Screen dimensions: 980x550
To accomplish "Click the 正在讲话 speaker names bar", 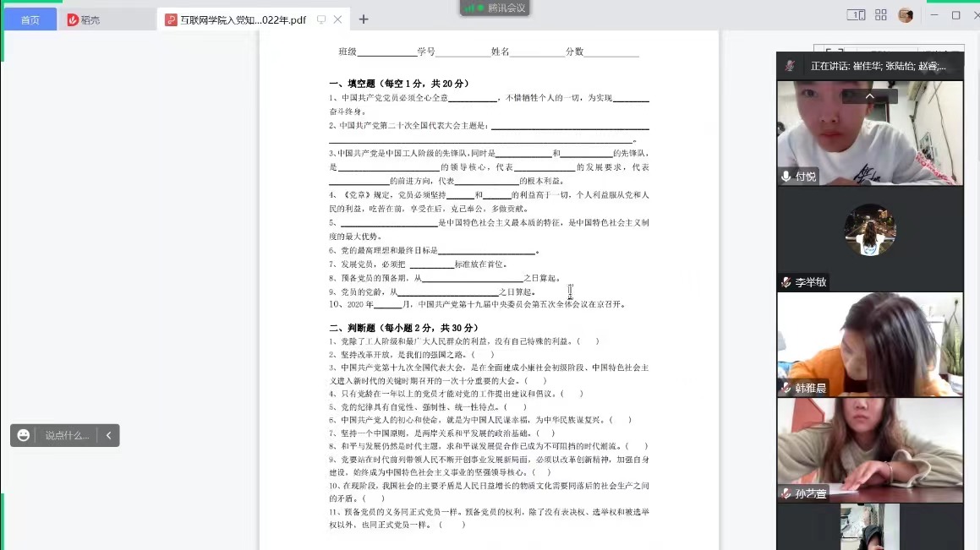I will tap(879, 66).
